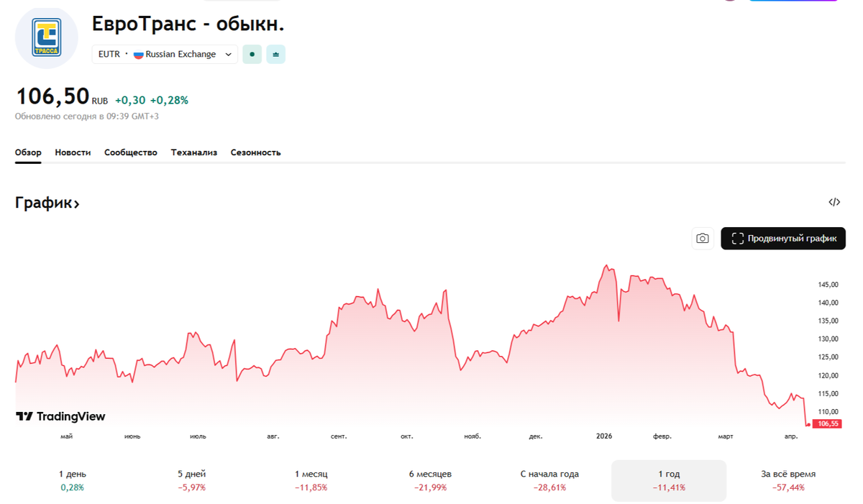The height and width of the screenshot is (504, 863).
Task: Click the ЕвроТранс - обыкн. title
Action: click(x=188, y=23)
